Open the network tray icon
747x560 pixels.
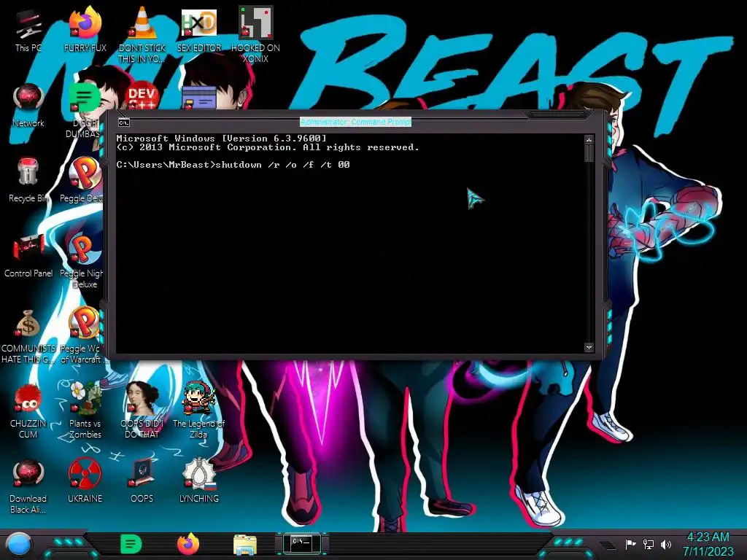click(648, 544)
